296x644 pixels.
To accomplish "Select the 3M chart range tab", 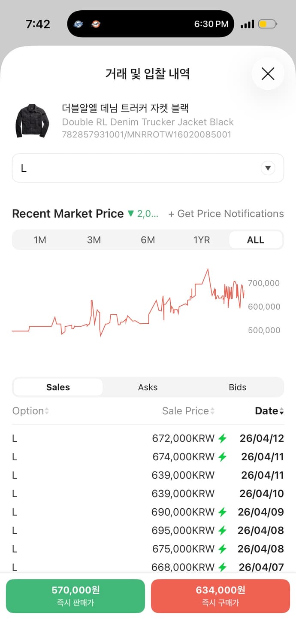I will pyautogui.click(x=94, y=240).
